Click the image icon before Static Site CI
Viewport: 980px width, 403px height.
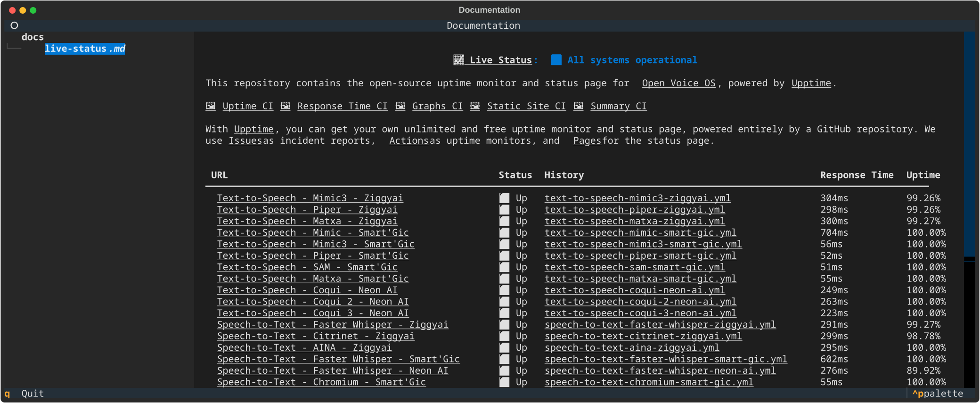pyautogui.click(x=475, y=106)
